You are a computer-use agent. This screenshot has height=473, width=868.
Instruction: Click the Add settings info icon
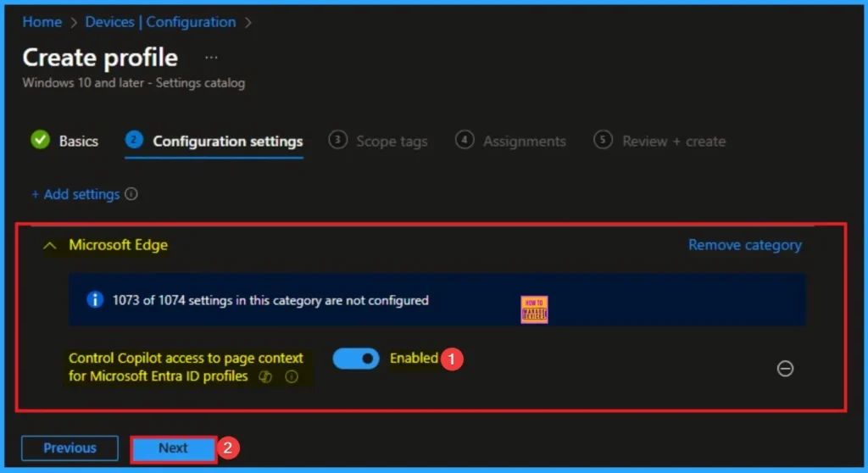tap(131, 194)
